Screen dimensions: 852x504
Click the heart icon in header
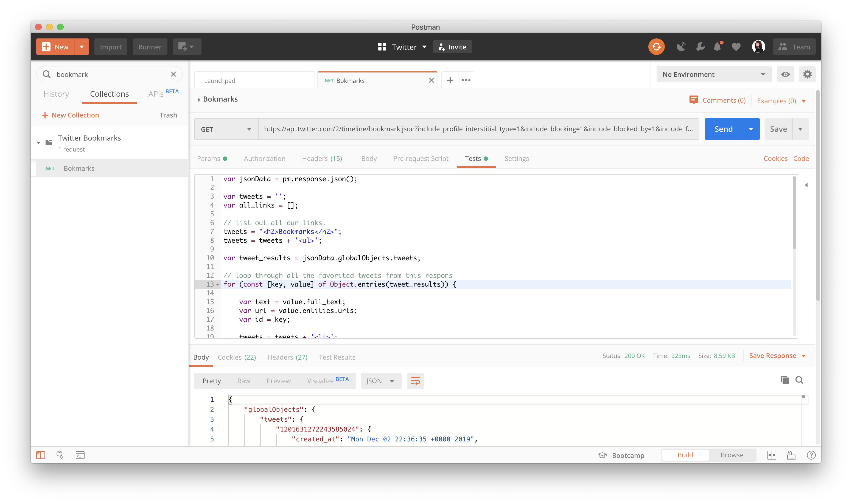(x=736, y=47)
